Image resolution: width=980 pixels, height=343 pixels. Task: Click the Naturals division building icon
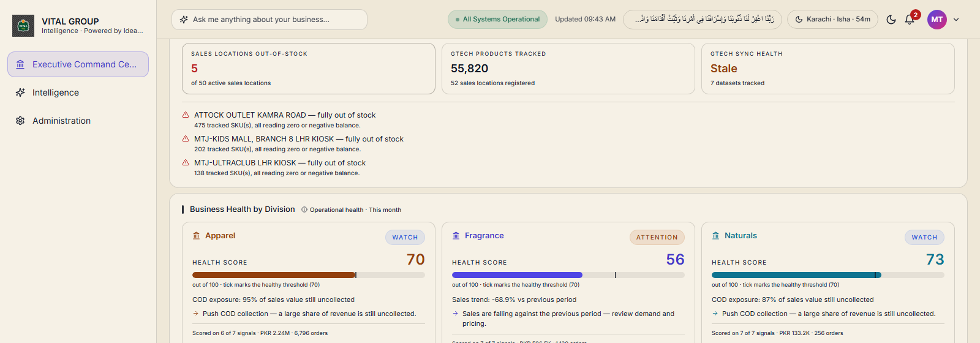716,235
